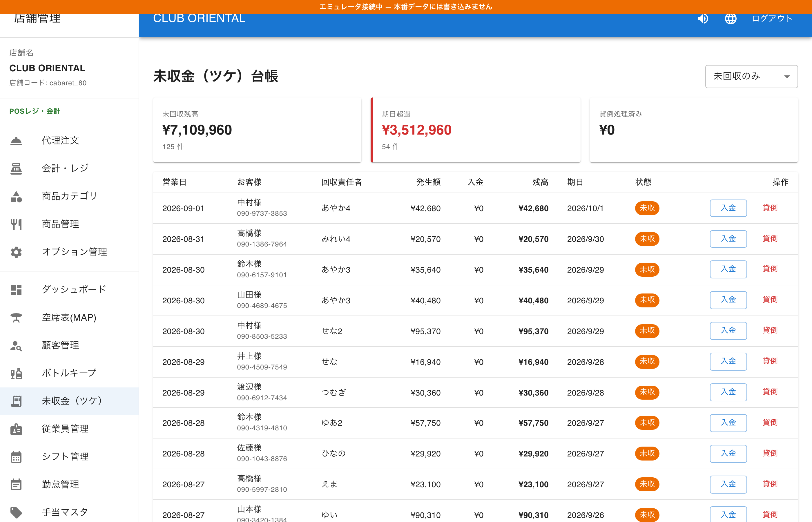
Task: Click the ¥95,370 balance cell
Action: [x=533, y=331]
